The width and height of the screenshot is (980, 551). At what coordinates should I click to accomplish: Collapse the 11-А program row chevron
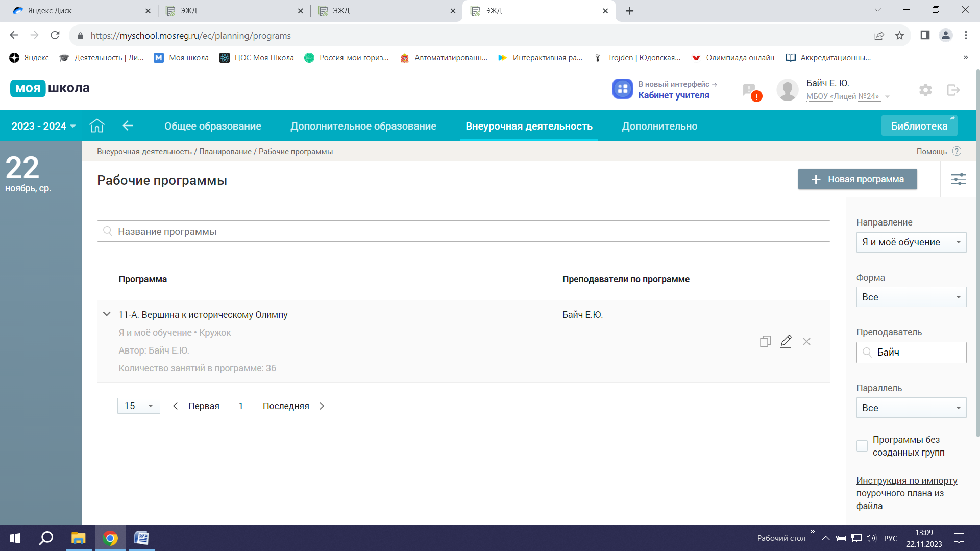pyautogui.click(x=107, y=314)
